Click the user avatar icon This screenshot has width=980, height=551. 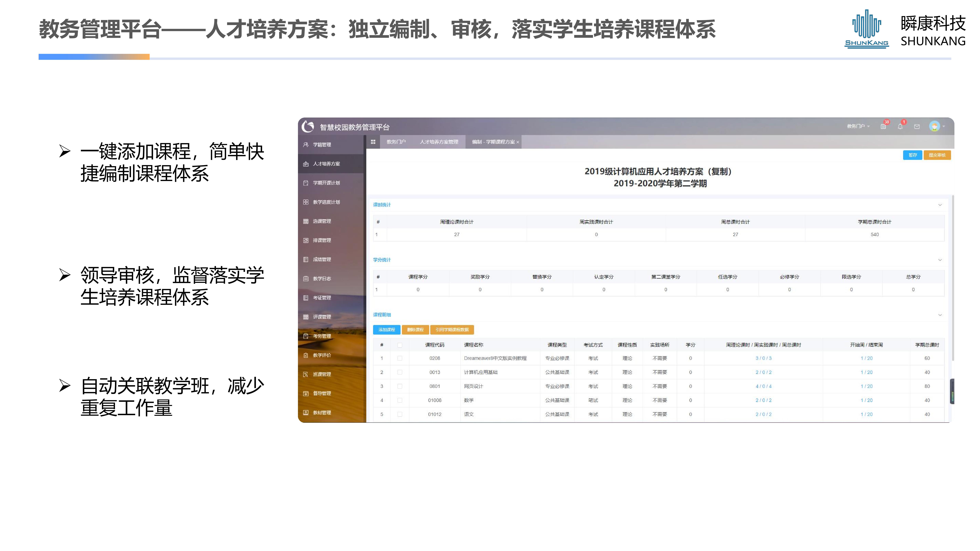coord(934,126)
